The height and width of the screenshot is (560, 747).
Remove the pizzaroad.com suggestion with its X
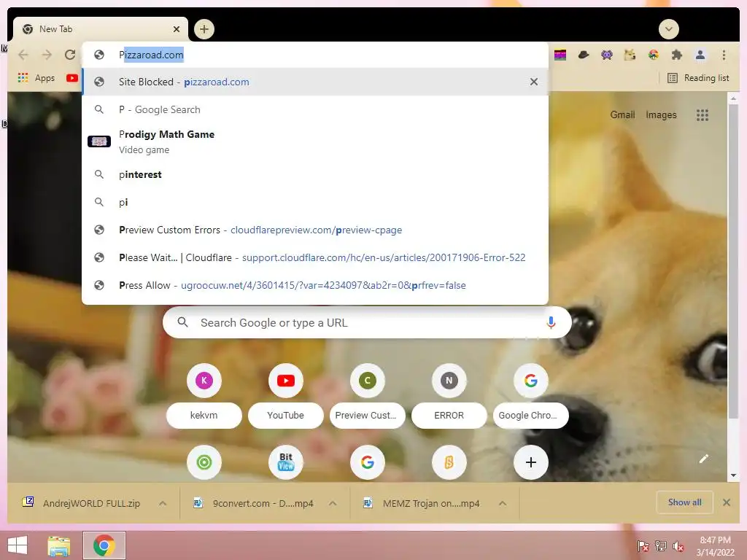[533, 82]
